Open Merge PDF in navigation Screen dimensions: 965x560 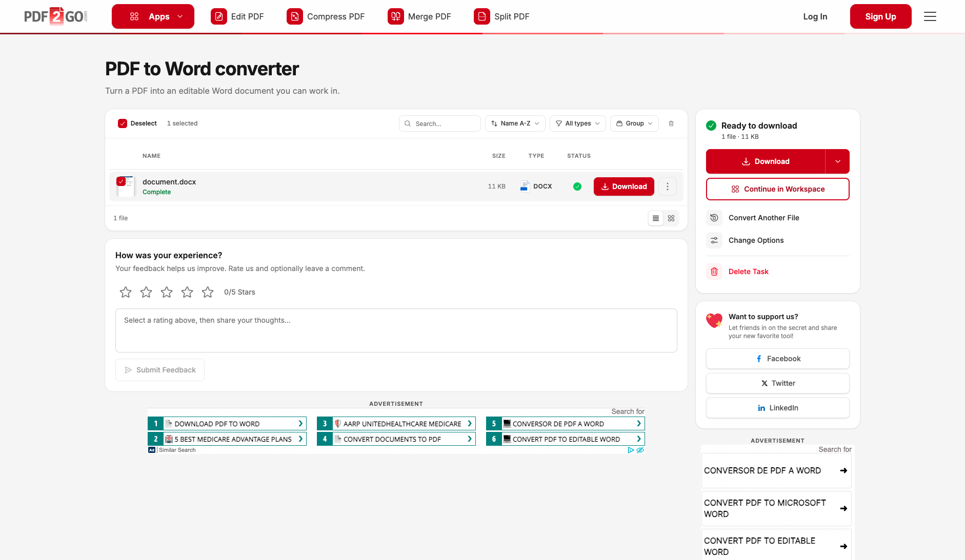tap(419, 16)
